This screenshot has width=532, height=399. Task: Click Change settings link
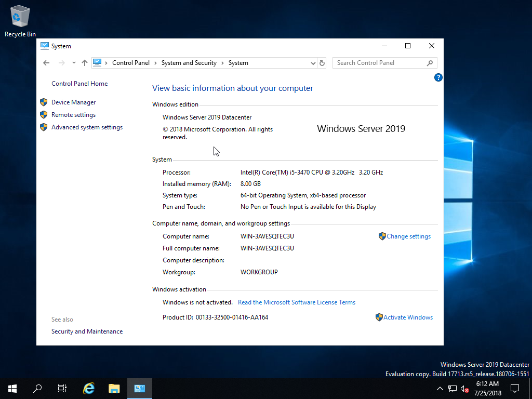[x=408, y=236]
